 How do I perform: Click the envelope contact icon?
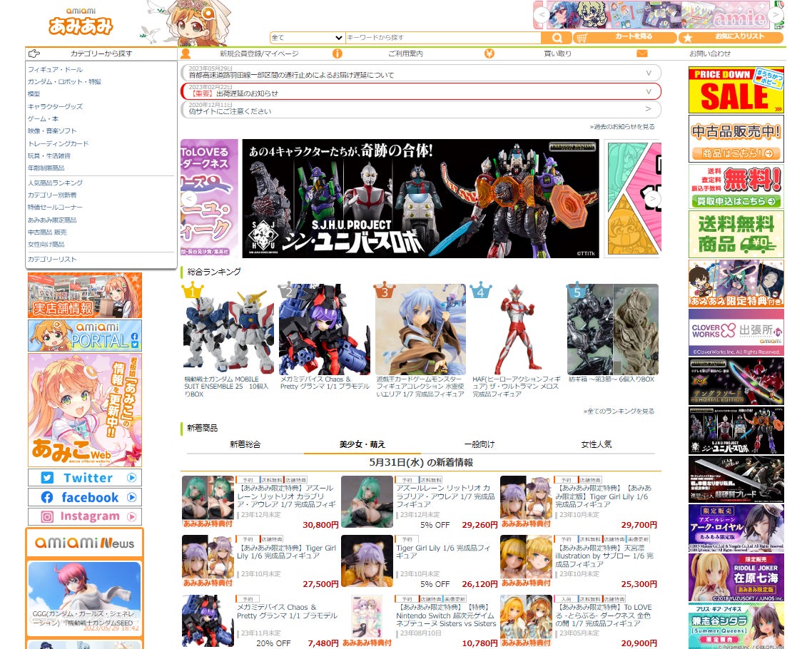click(x=642, y=53)
